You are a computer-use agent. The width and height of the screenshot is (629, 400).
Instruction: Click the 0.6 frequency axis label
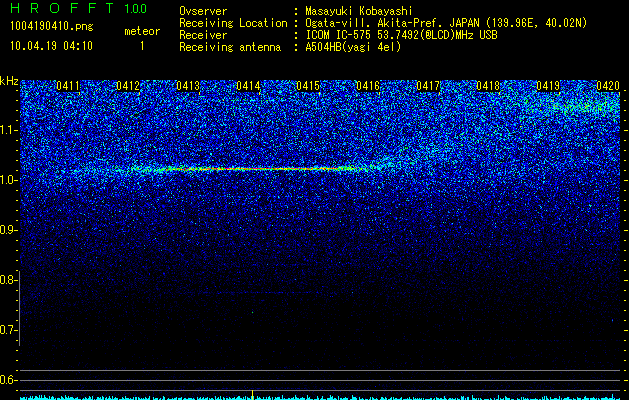[7, 380]
